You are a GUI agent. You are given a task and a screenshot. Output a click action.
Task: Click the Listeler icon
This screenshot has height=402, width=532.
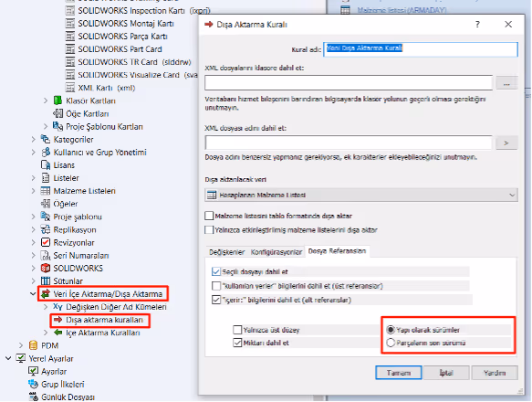(46, 178)
